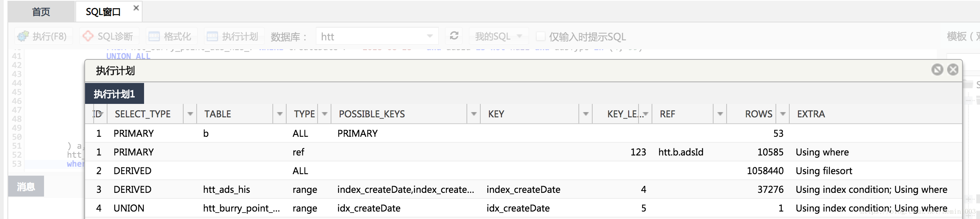
Task: Click the 'index_createDate' key cell
Action: [523, 189]
